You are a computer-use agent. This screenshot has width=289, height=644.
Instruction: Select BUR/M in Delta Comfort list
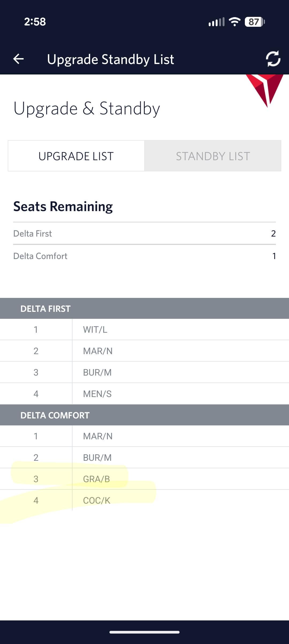coord(97,458)
